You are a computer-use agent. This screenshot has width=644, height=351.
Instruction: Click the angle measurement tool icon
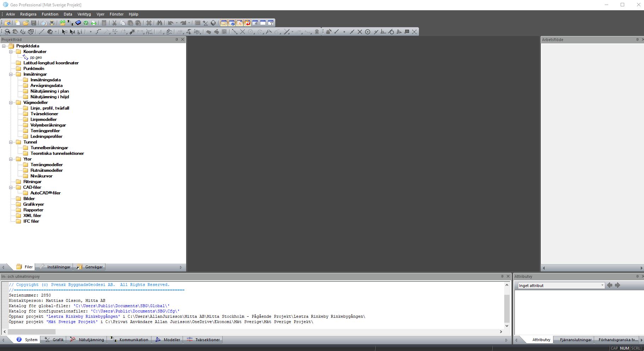(x=269, y=31)
